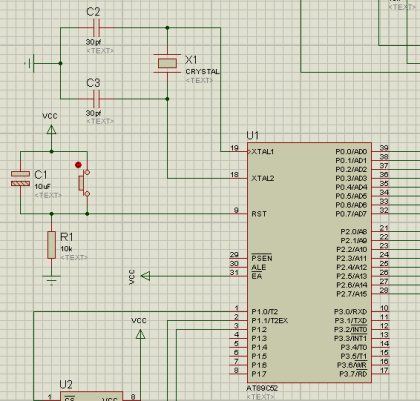Click the P3.0/RXD pin label
The image size is (420, 401).
(350, 312)
